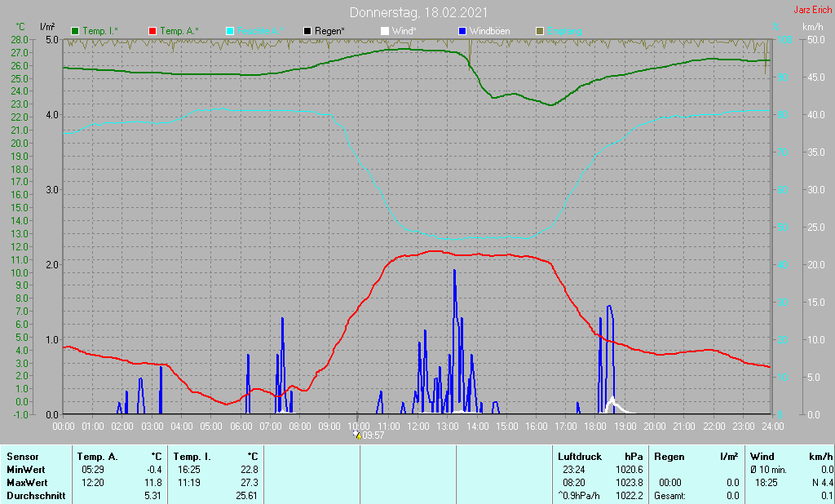Screen dimensions: 835x504
Task: Click the green Temp. I. legend swatch
Action: [75, 32]
